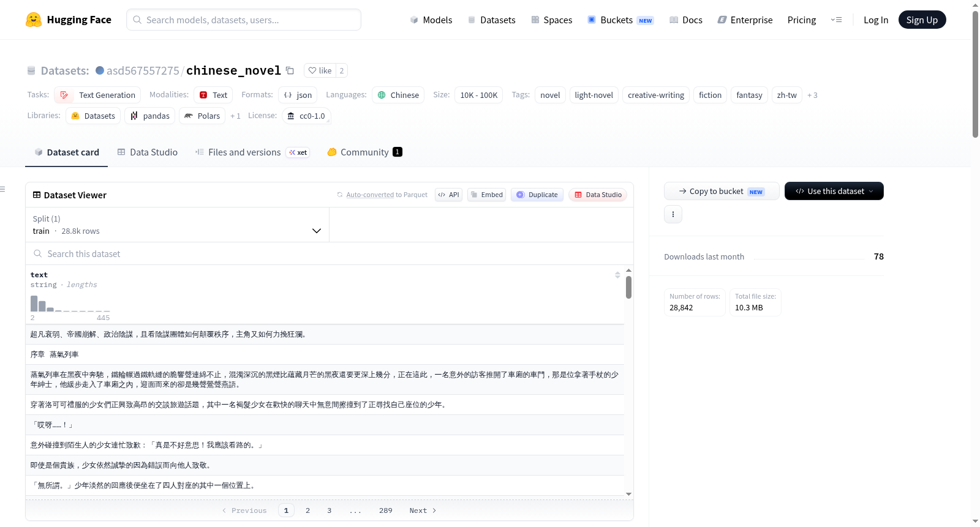Open Buckets in top navigation

[x=620, y=20]
